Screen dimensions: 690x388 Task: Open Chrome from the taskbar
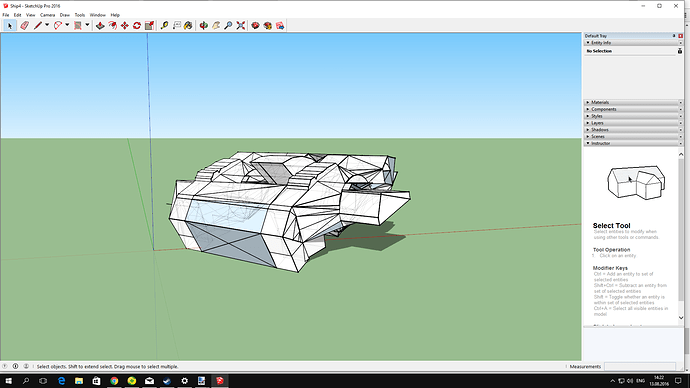pos(114,381)
